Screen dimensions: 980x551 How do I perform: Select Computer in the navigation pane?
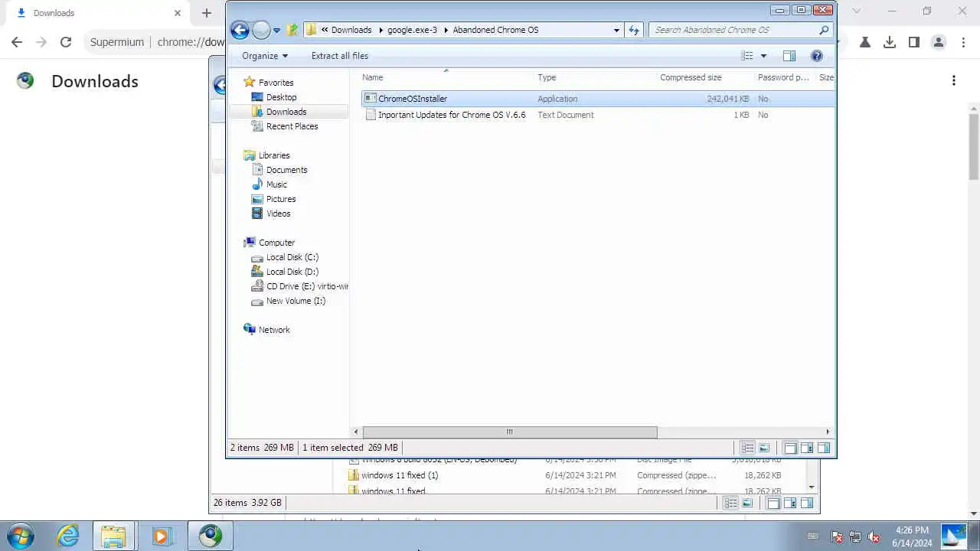click(276, 243)
